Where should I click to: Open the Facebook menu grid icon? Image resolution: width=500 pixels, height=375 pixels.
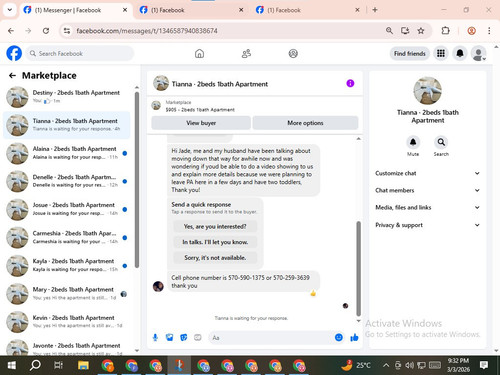[441, 53]
